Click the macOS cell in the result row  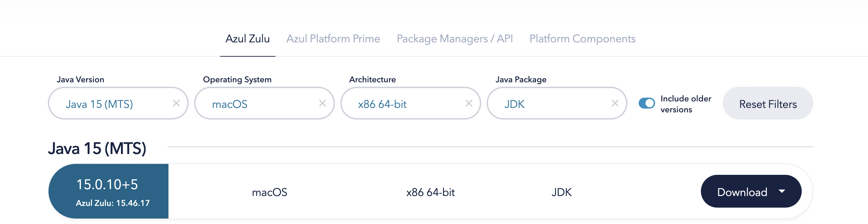(x=270, y=192)
